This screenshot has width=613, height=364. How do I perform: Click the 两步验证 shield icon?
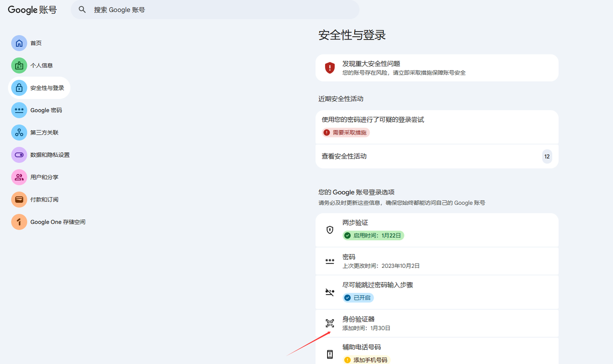tap(329, 230)
